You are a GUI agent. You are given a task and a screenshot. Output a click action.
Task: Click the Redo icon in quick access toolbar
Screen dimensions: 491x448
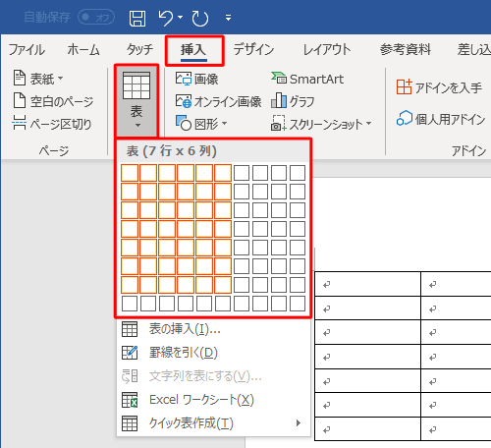pyautogui.click(x=200, y=18)
